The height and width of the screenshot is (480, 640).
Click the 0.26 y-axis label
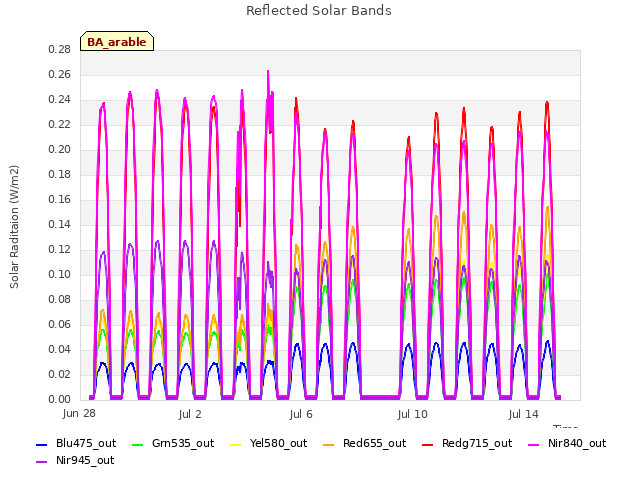point(60,75)
